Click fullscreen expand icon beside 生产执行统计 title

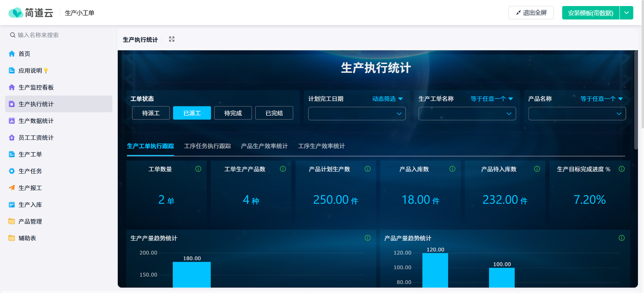[172, 39]
